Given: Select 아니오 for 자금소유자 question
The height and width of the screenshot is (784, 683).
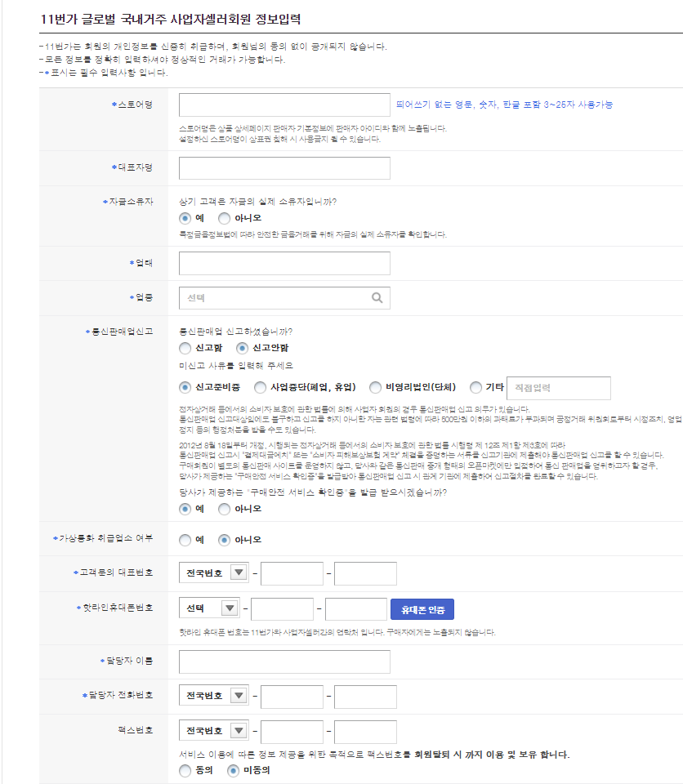Looking at the screenshot, I should [x=224, y=219].
